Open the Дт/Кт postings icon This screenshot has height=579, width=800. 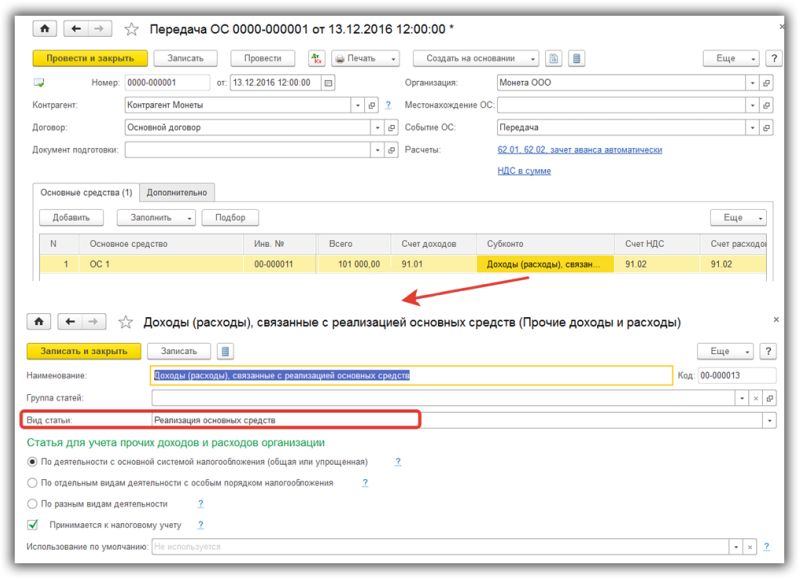pos(317,58)
